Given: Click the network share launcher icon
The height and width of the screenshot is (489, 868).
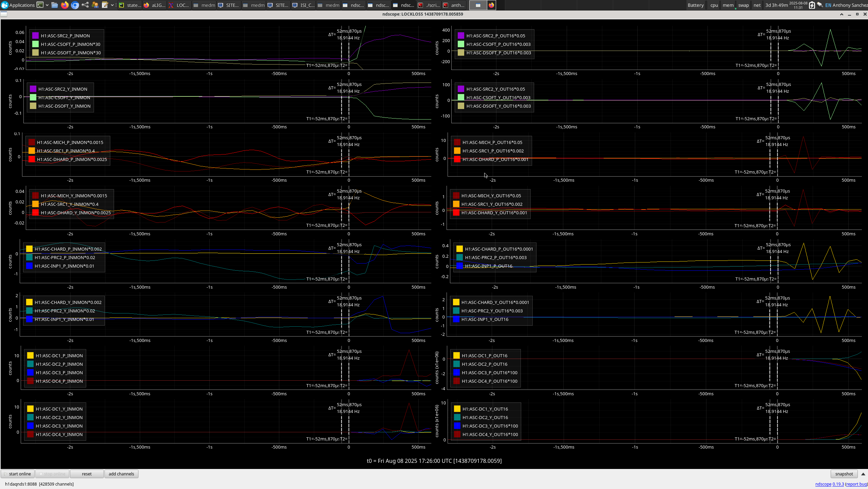Looking at the screenshot, I should (x=85, y=5).
